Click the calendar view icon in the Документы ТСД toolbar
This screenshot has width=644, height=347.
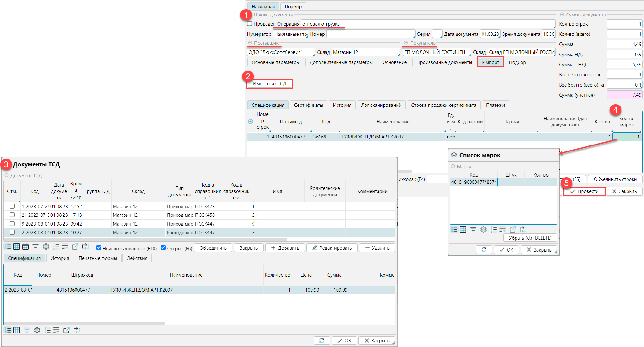pos(25,247)
